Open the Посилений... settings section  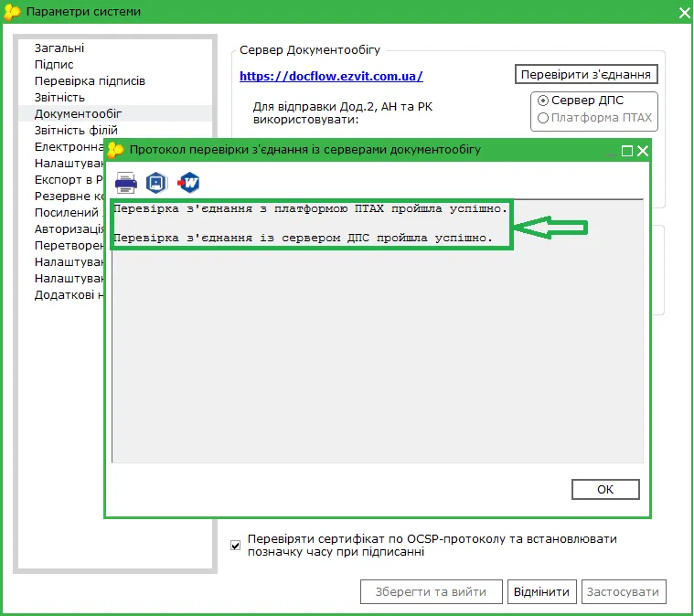(x=69, y=212)
